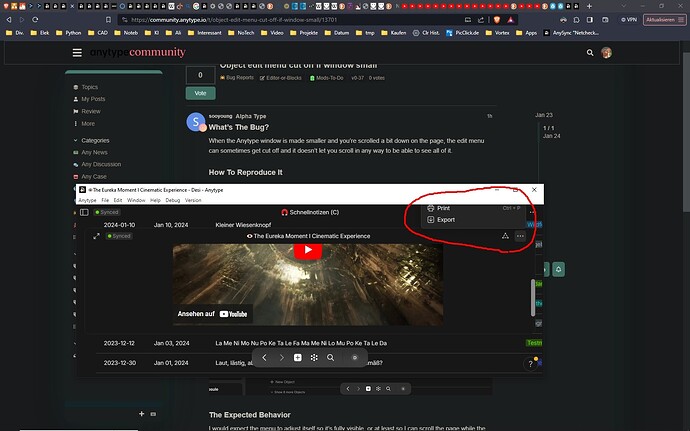
Task: Open the Bug Reports category tag
Action: [237, 78]
